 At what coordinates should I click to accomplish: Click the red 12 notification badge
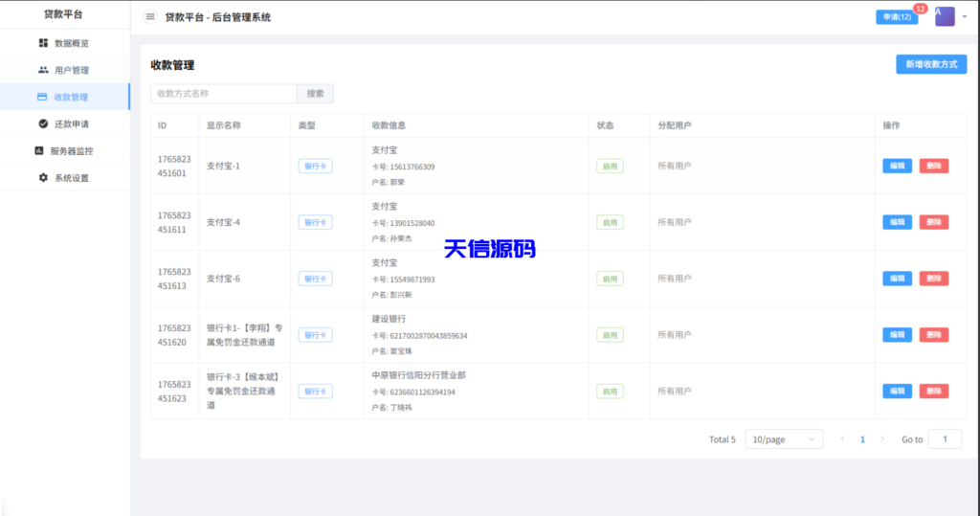coord(920,9)
